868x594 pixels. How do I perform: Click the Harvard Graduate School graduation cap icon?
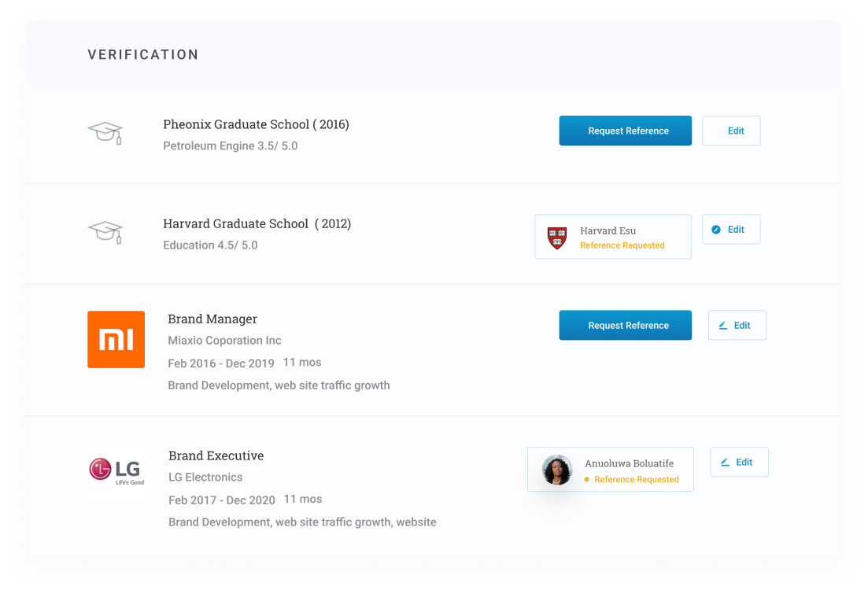pyautogui.click(x=105, y=232)
